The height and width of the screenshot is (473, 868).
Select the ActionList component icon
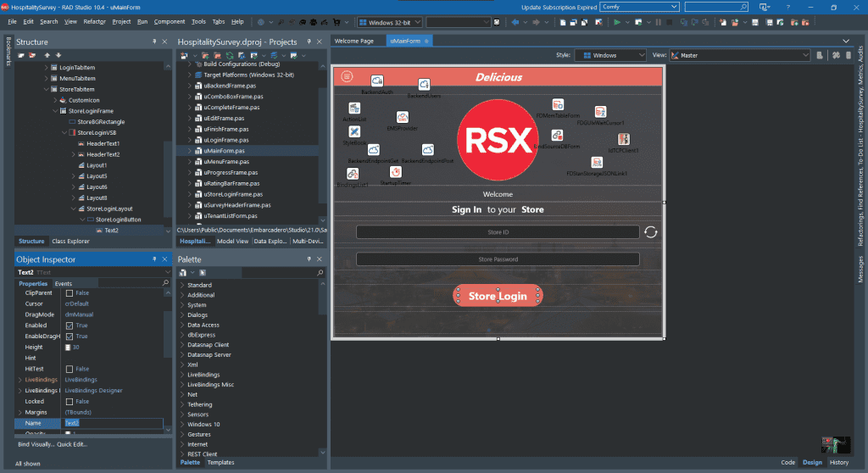pyautogui.click(x=354, y=108)
